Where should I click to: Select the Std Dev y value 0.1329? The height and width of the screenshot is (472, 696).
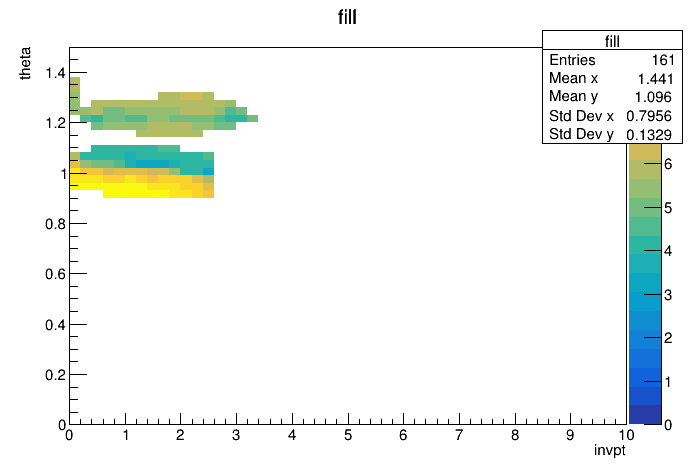[x=649, y=135]
